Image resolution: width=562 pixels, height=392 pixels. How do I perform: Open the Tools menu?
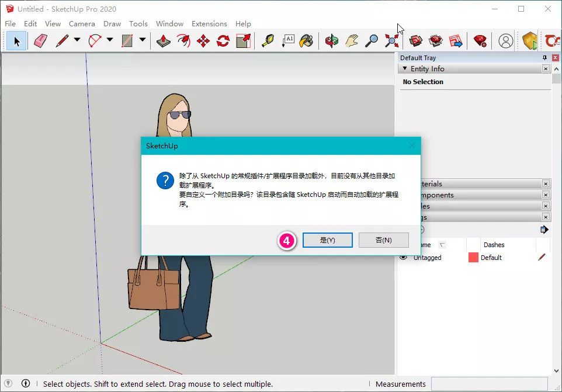pos(138,23)
